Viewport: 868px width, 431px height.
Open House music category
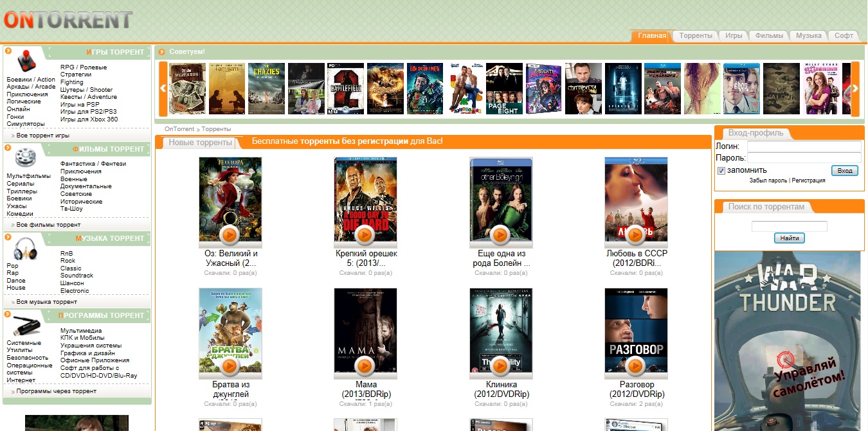click(x=16, y=288)
